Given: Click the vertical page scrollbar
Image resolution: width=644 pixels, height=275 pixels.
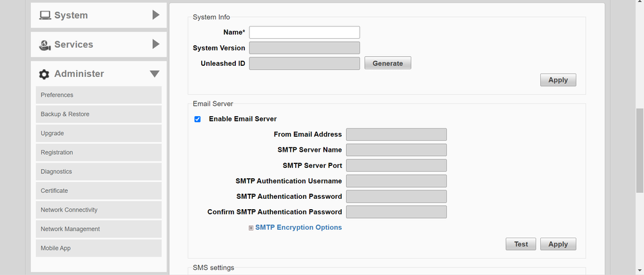Looking at the screenshot, I should click(x=639, y=150).
